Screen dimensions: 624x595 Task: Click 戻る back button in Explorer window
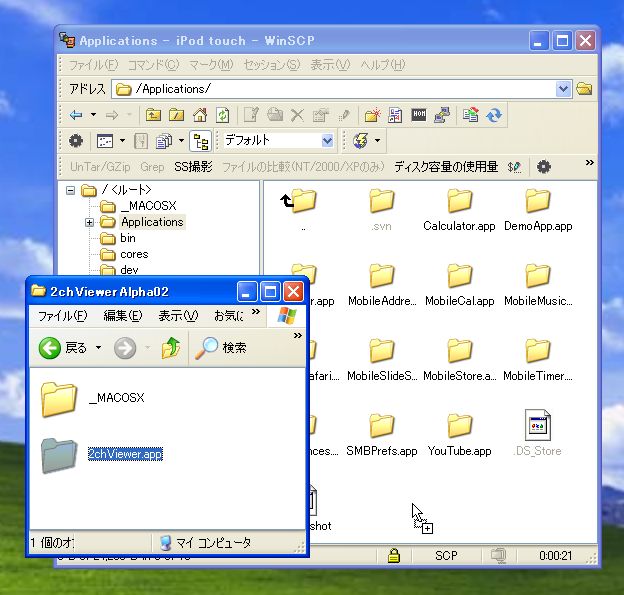coord(63,348)
